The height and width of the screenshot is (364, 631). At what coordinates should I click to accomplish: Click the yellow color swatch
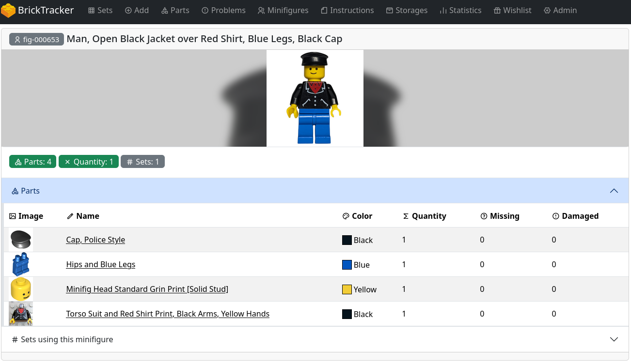pos(347,289)
